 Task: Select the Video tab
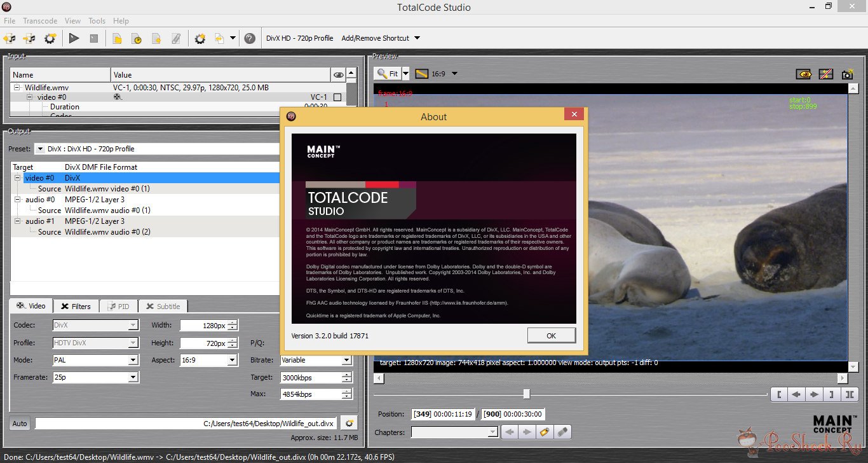(31, 306)
